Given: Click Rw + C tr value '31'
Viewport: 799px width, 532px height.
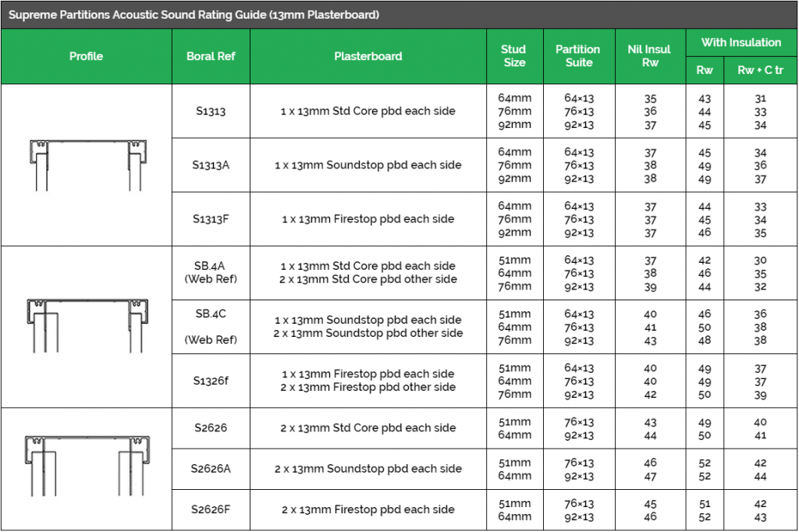Looking at the screenshot, I should coord(760,98).
